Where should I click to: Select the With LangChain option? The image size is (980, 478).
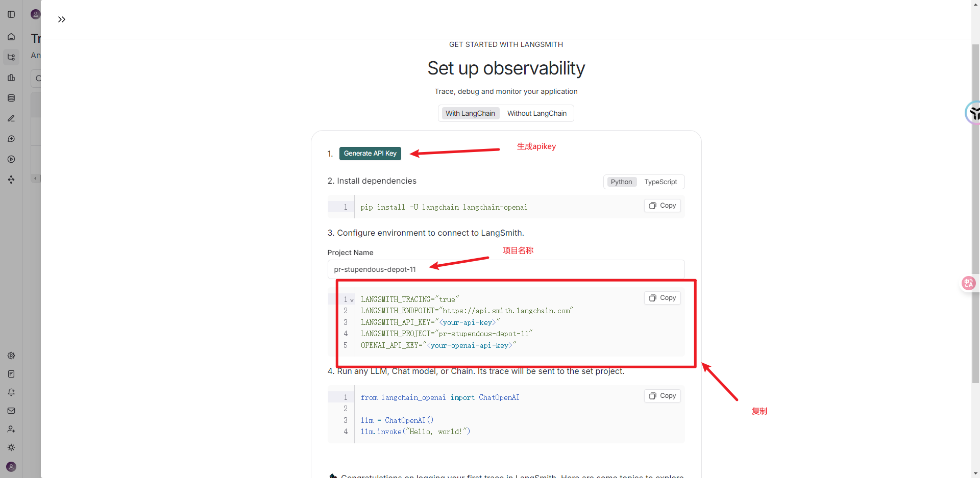click(x=470, y=113)
